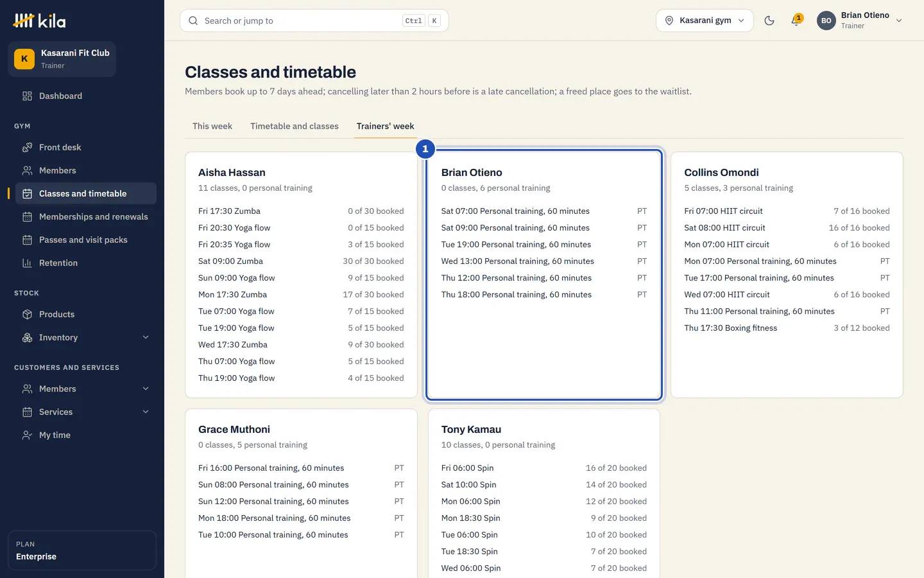The image size is (924, 578).
Task: Click Brian's Wed 13:00 Personal training row
Action: pyautogui.click(x=544, y=261)
